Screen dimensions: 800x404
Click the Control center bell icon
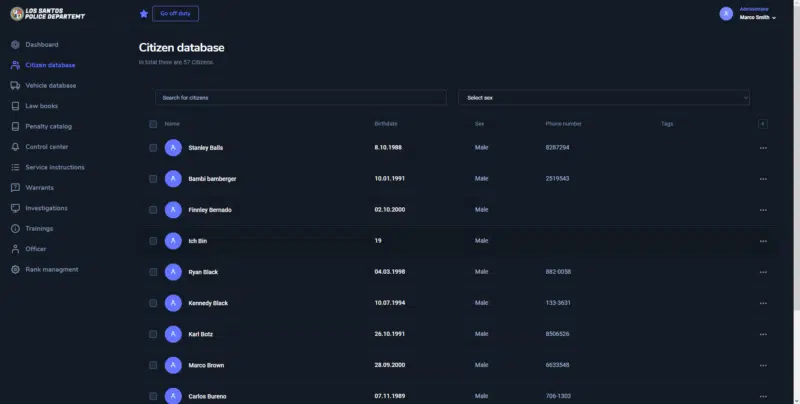(x=15, y=147)
